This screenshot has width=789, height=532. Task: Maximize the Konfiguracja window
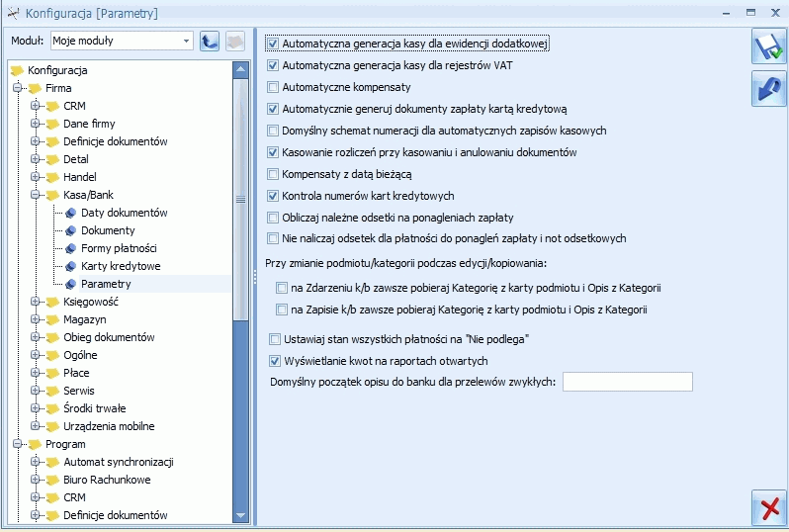point(750,13)
